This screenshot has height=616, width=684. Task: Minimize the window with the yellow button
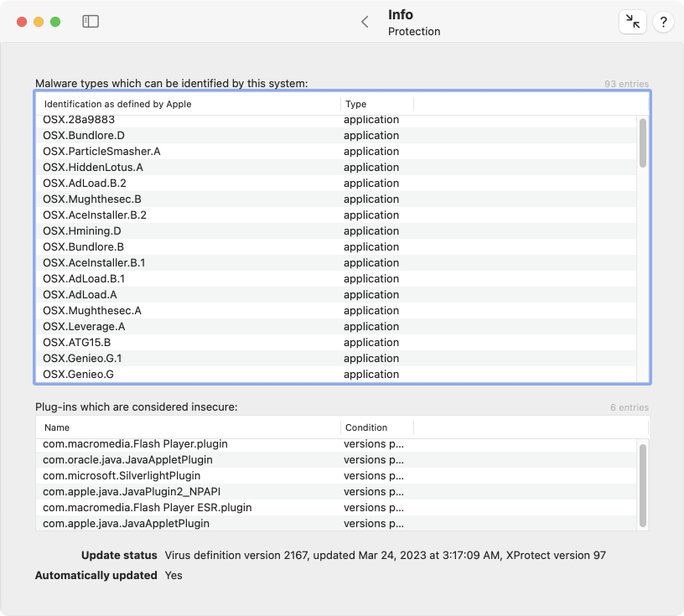tap(39, 22)
